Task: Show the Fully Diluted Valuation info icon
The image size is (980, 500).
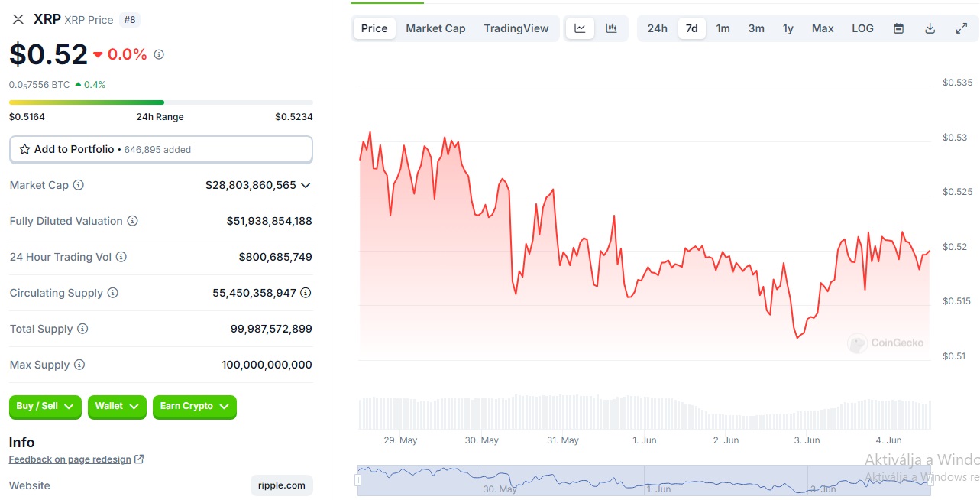Action: pos(133,221)
